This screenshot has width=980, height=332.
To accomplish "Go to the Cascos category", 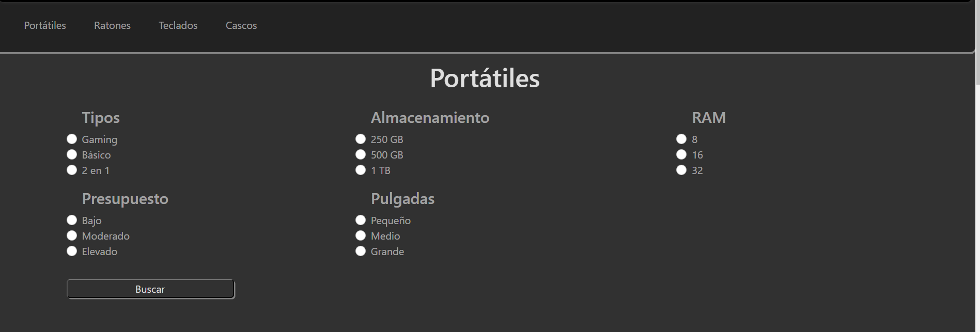I will (x=241, y=25).
